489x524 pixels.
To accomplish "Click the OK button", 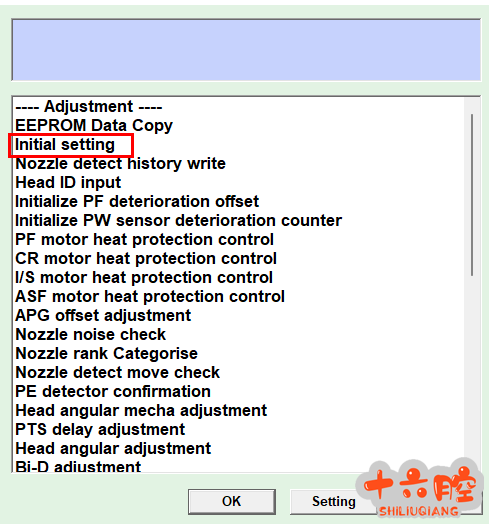I will pos(232,502).
